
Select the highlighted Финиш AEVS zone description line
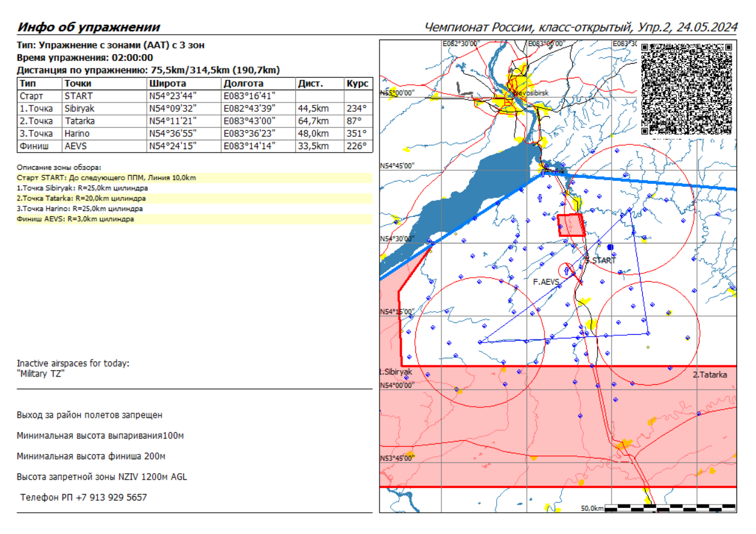(75, 219)
